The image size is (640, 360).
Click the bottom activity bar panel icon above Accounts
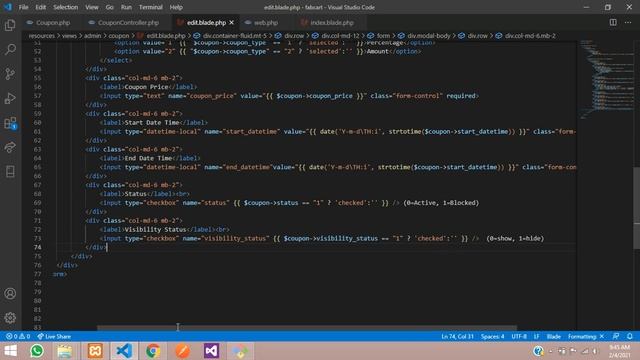(10, 171)
